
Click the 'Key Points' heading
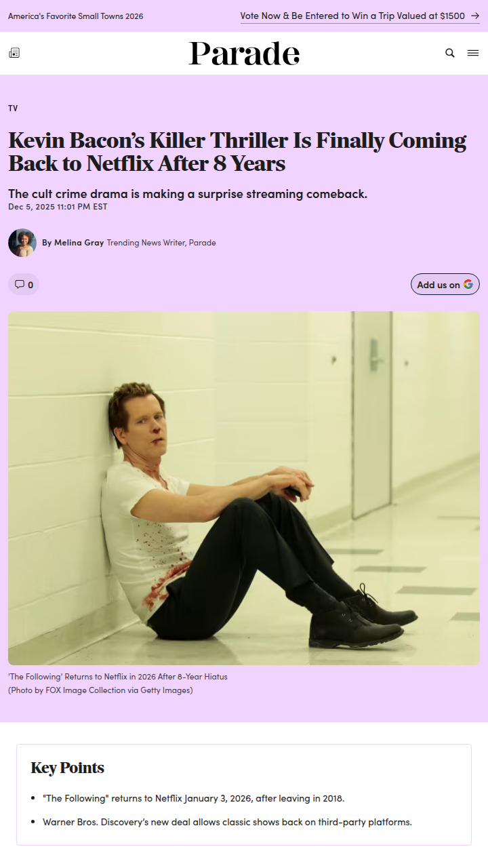(68, 768)
